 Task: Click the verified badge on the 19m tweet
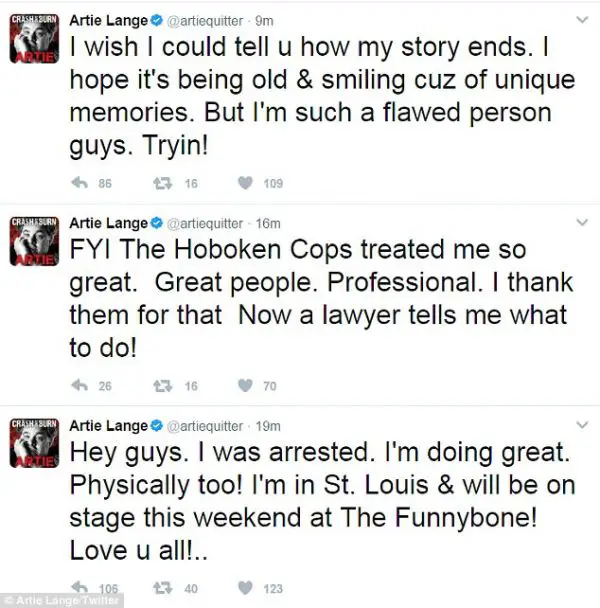156,426
